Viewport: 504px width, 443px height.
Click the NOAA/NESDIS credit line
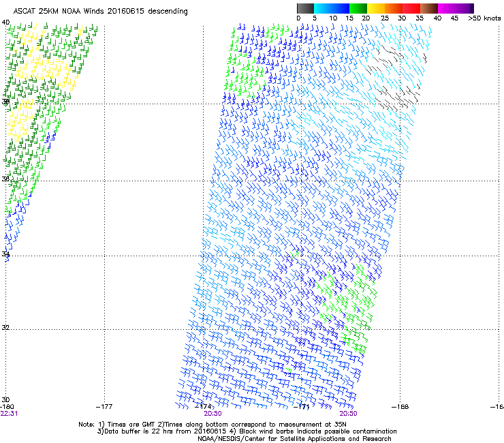294,439
